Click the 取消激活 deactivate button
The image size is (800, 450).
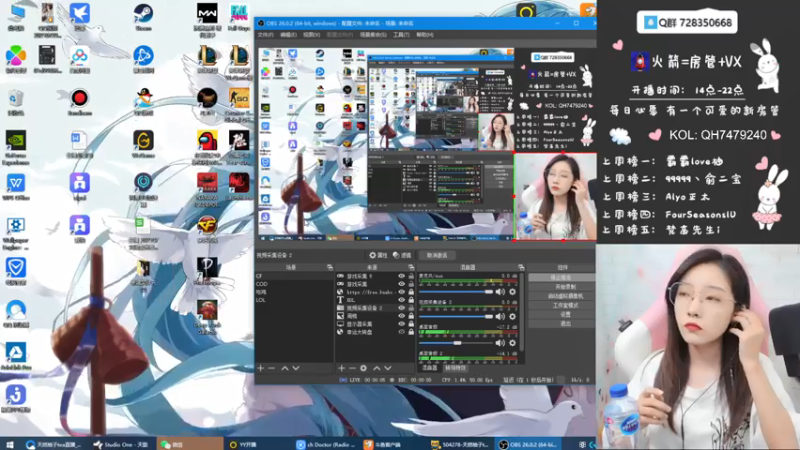pos(437,255)
